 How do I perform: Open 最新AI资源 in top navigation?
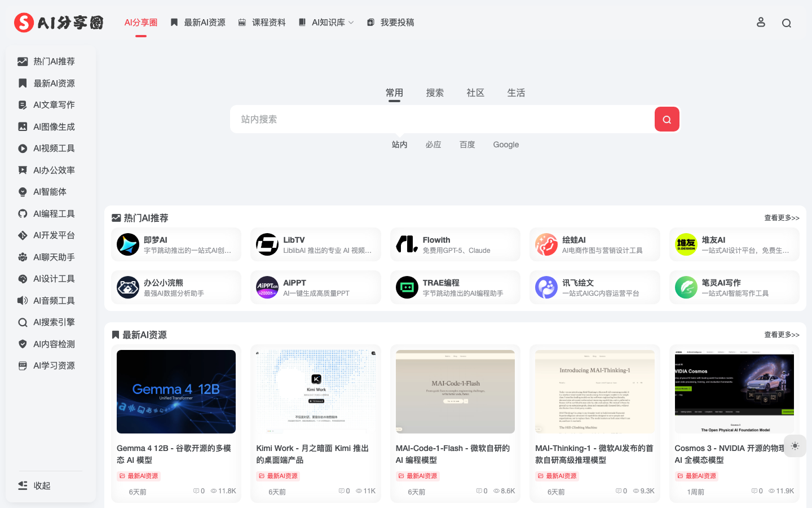coord(198,23)
